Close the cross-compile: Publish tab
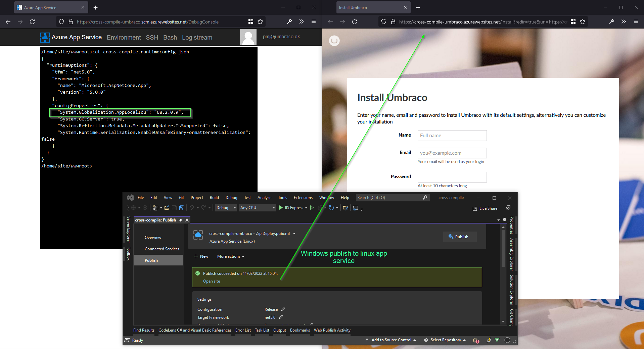644x349 pixels. [187, 220]
